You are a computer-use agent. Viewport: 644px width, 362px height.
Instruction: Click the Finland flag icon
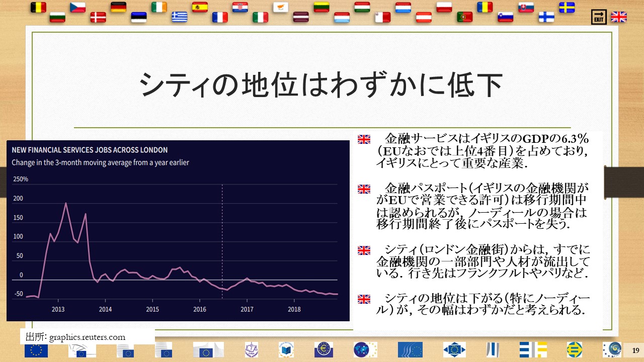(x=546, y=18)
